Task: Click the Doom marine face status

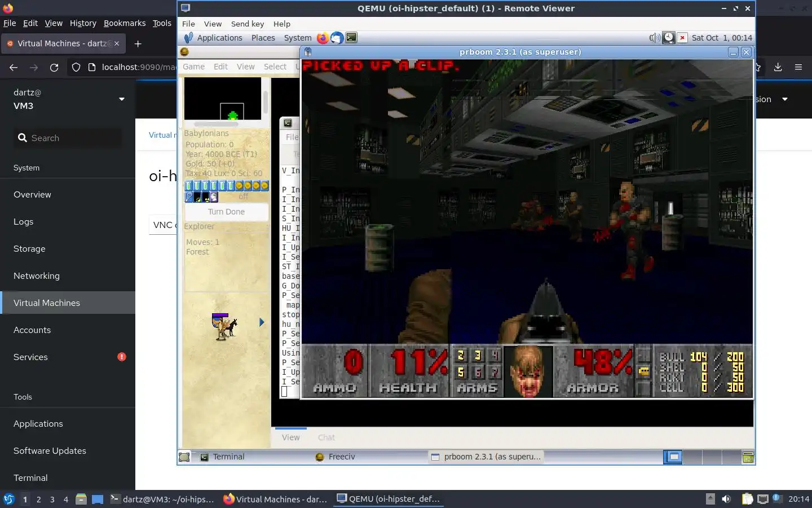Action: point(528,371)
